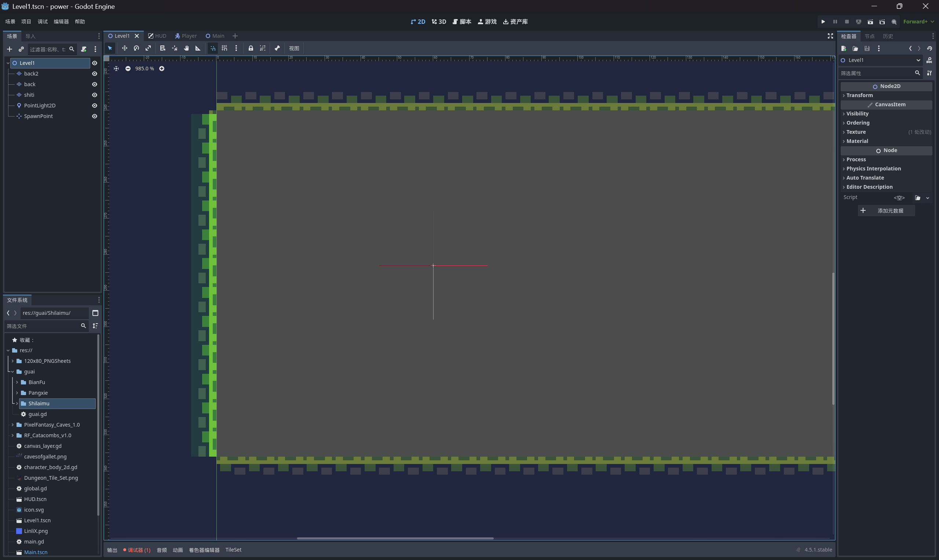The image size is (939, 560).
Task: Expand the Transform property section
Action: click(859, 95)
